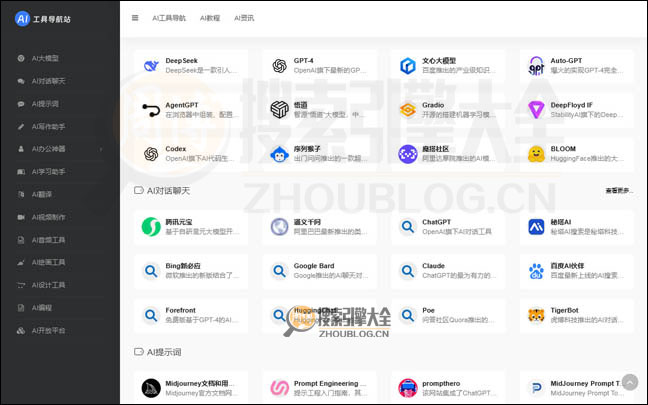
Task: Click the AI编程 sidebar icon
Action: coord(21,307)
